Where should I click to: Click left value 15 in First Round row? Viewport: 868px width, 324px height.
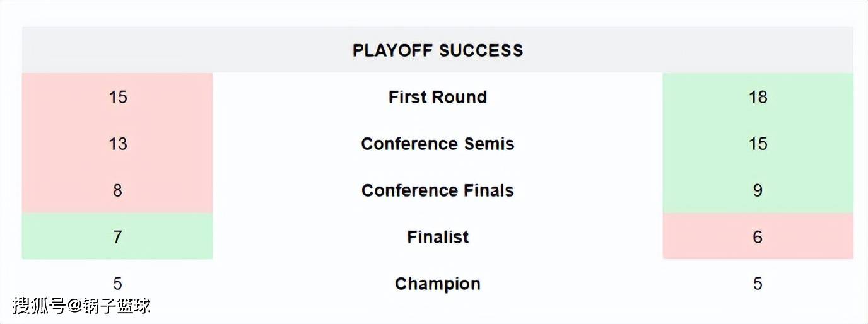coord(117,97)
